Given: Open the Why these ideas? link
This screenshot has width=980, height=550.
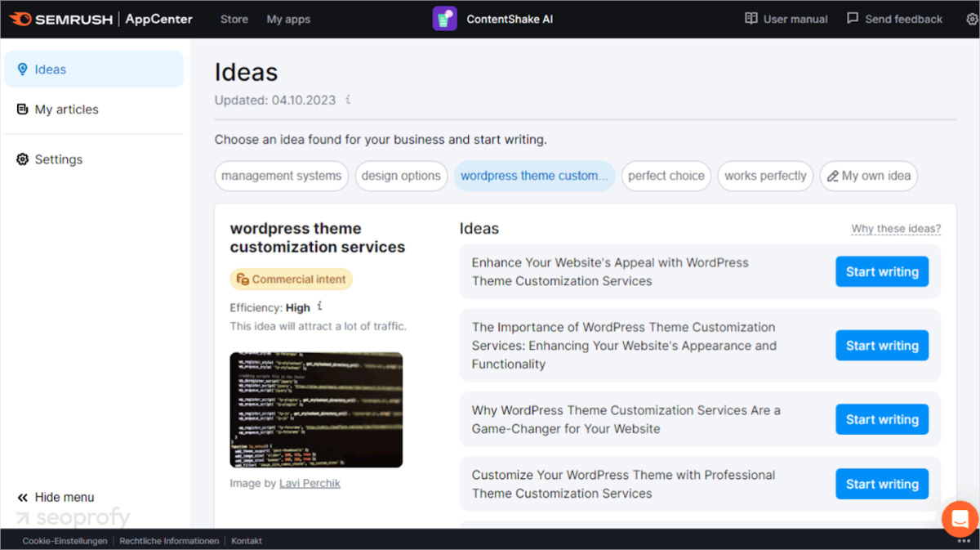Looking at the screenshot, I should (x=896, y=229).
